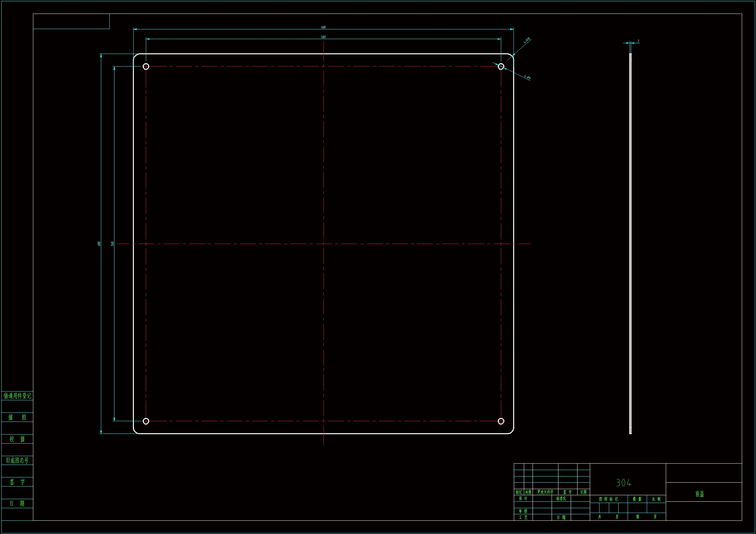Screen dimensions: 756x534
Task: Click the 4-φ9 hole diameter label
Action: (527, 77)
